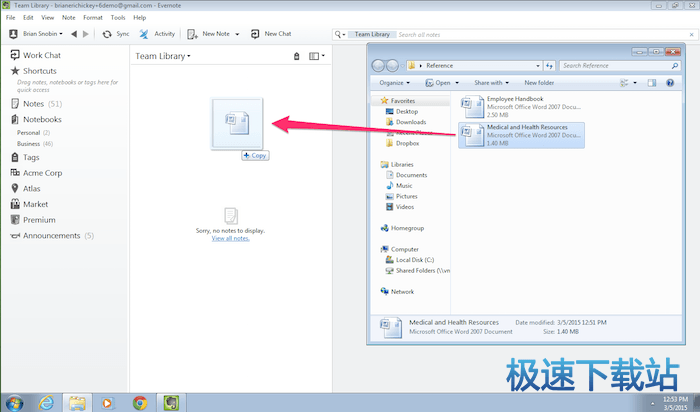Open the Premium section
The height and width of the screenshot is (412, 700).
pyautogui.click(x=33, y=220)
